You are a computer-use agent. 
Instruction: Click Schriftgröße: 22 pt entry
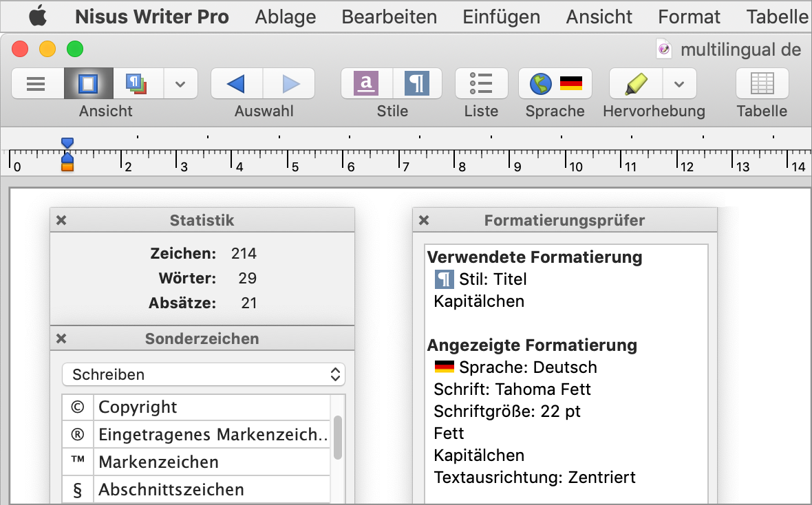pos(507,411)
